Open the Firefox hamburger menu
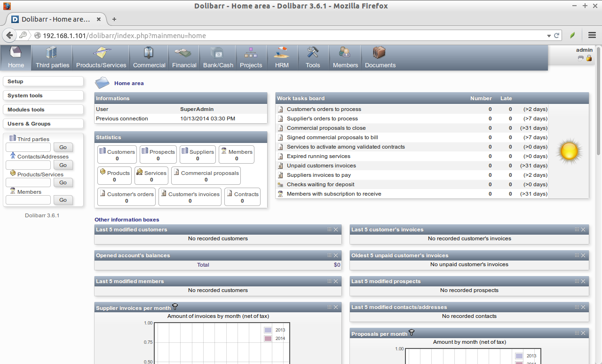This screenshot has width=602, height=364. 592,35
